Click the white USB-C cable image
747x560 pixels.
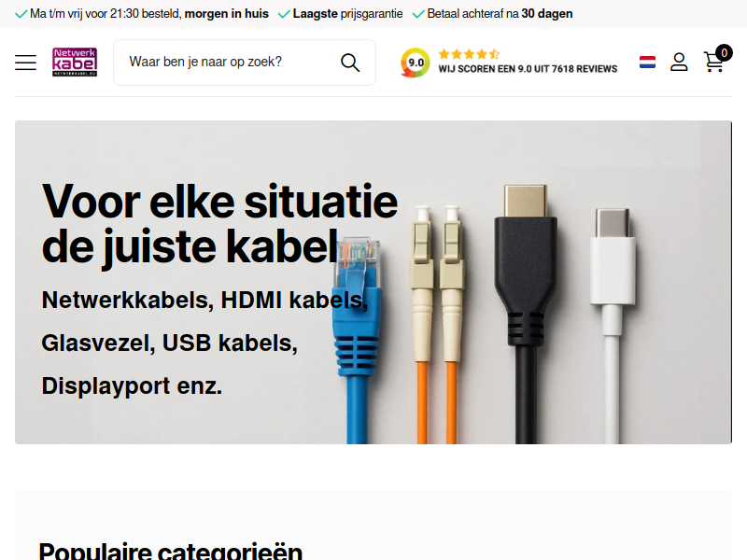613,326
